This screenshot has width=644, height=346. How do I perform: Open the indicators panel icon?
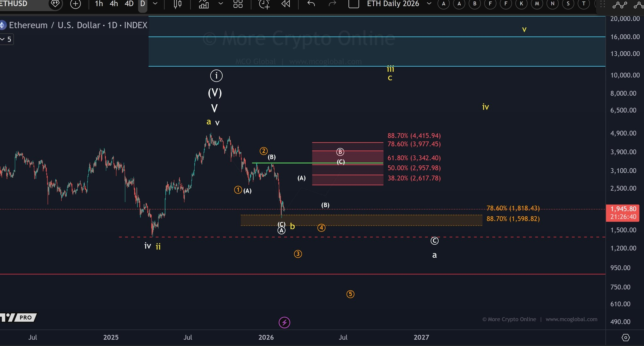click(204, 4)
